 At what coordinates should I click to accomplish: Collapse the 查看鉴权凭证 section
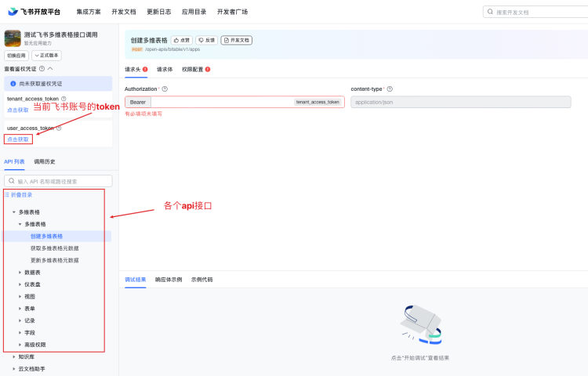coord(50,69)
